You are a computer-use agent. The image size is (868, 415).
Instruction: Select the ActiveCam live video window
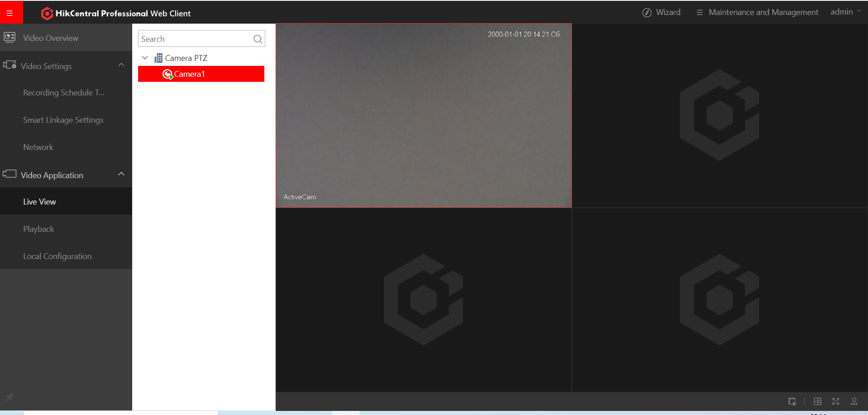[x=423, y=115]
